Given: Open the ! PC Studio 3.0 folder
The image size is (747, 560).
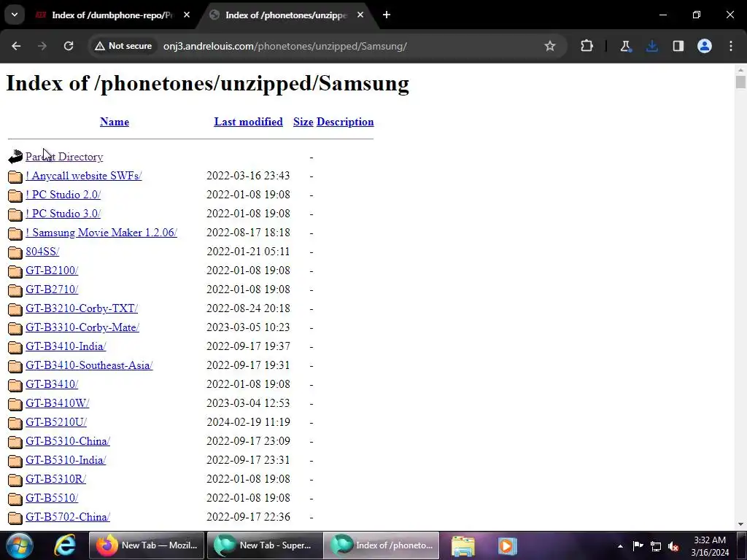Looking at the screenshot, I should (x=63, y=214).
